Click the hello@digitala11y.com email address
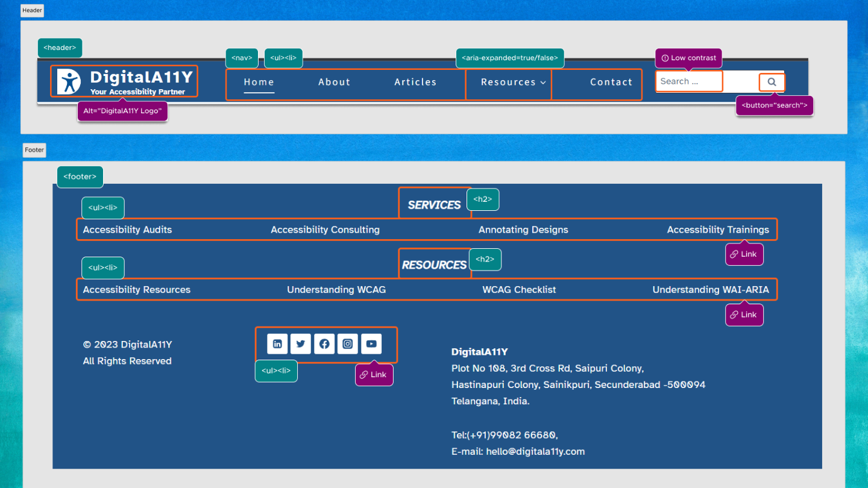This screenshot has width=868, height=488. point(535,451)
